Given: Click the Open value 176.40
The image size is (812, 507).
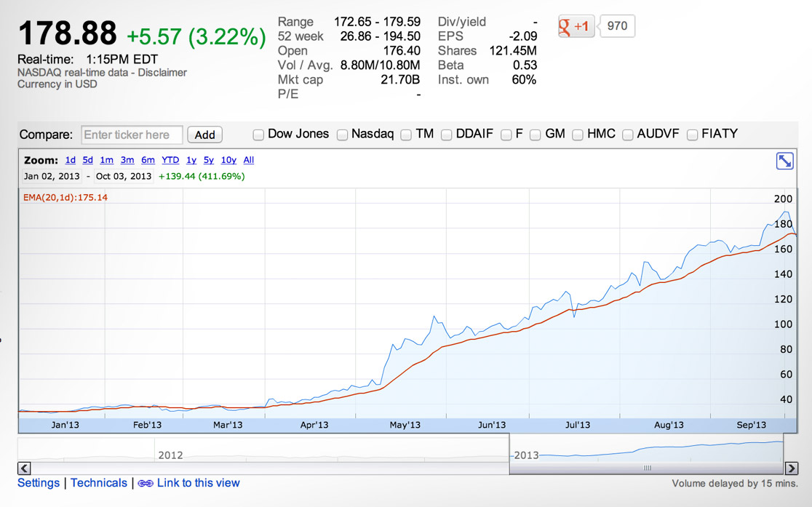Looking at the screenshot, I should coord(402,51).
